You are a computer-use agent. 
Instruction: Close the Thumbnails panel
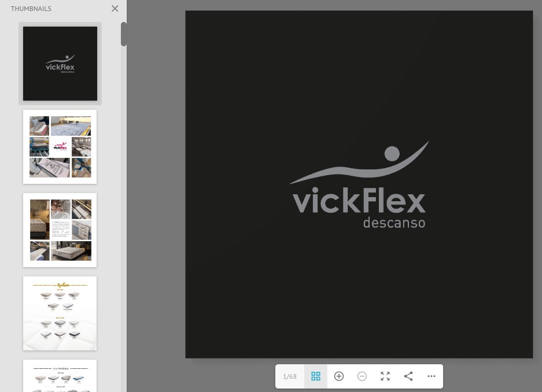[x=115, y=9]
